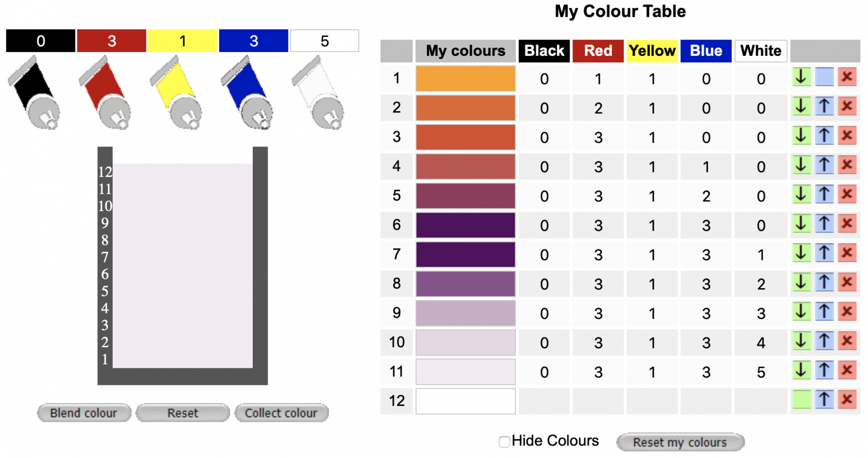Move row 5 colour up

[x=824, y=194]
